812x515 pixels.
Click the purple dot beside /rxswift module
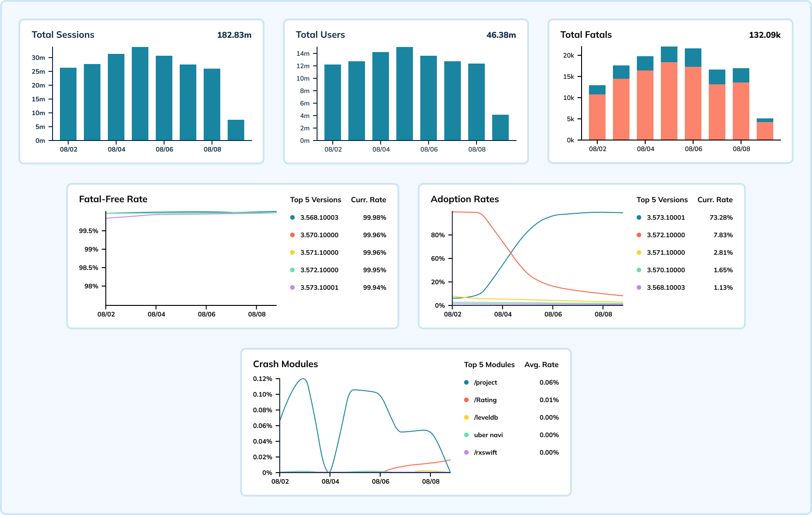pos(466,452)
